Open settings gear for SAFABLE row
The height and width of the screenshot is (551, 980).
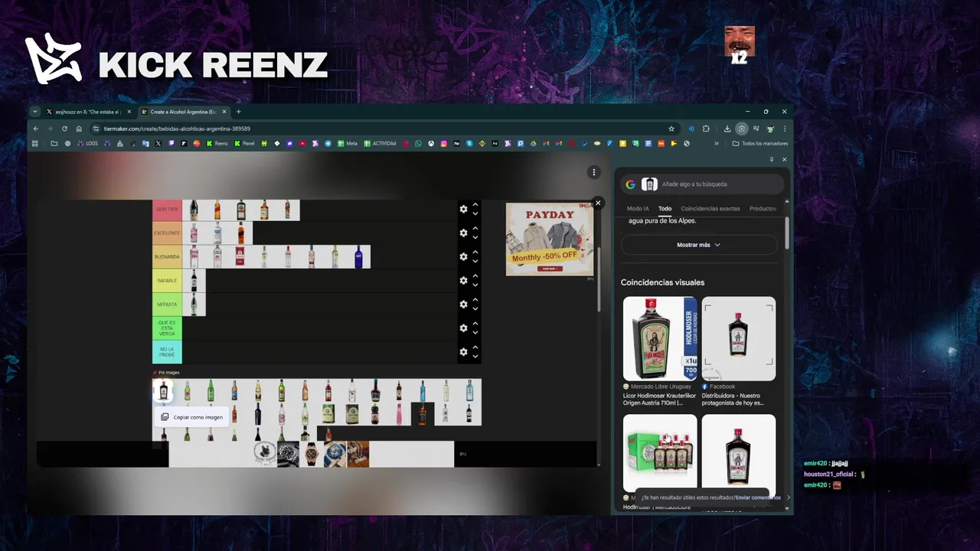(463, 280)
